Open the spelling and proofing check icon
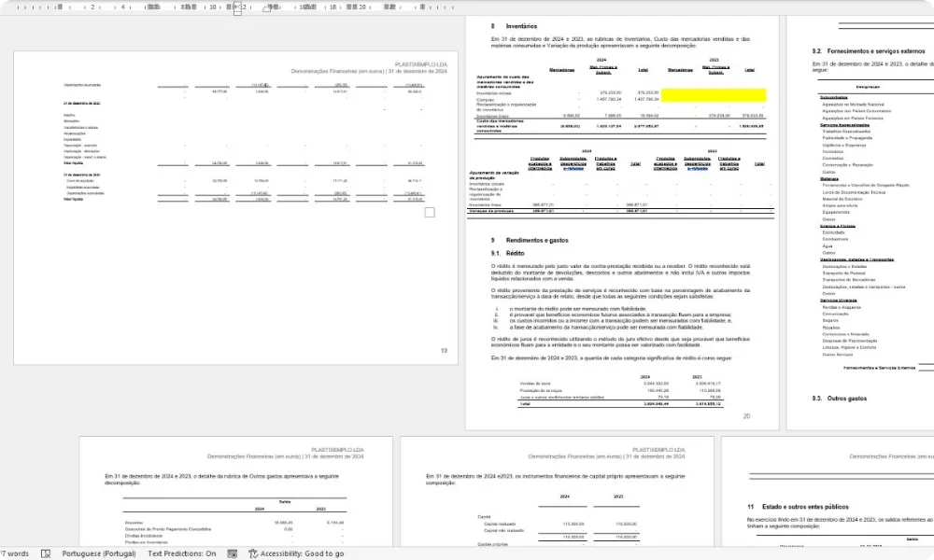The width and height of the screenshot is (934, 560). pyautogui.click(x=46, y=553)
